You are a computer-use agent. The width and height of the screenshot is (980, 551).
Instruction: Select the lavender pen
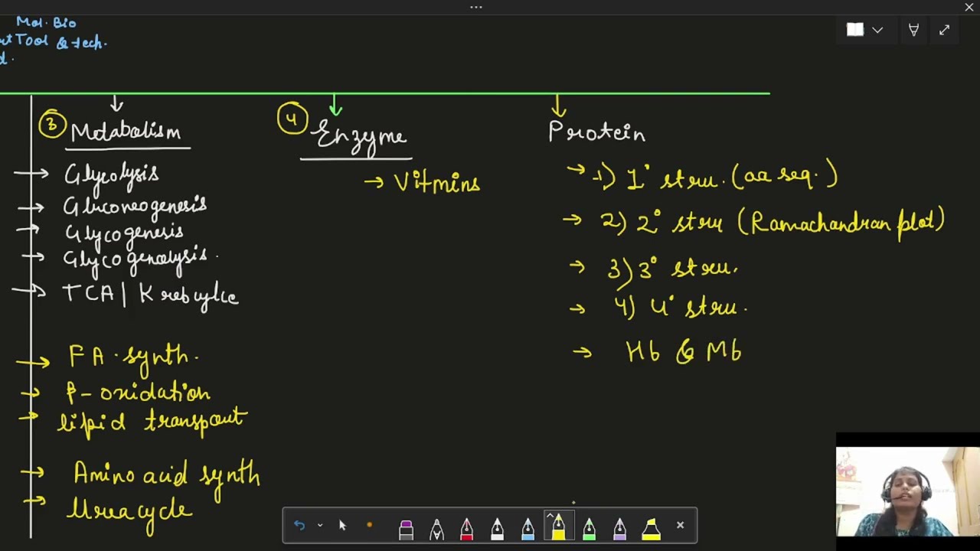[619, 528]
